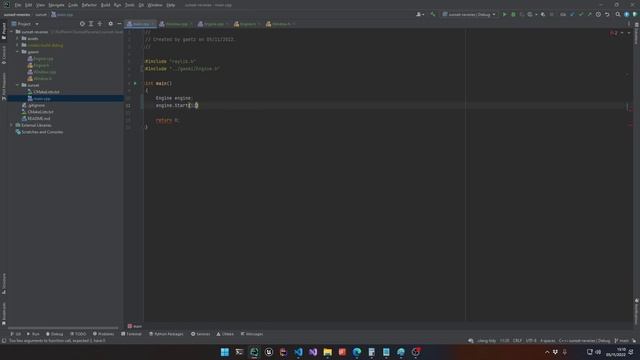Open the Build menu
This screenshot has width=640, height=360.
[x=105, y=5]
